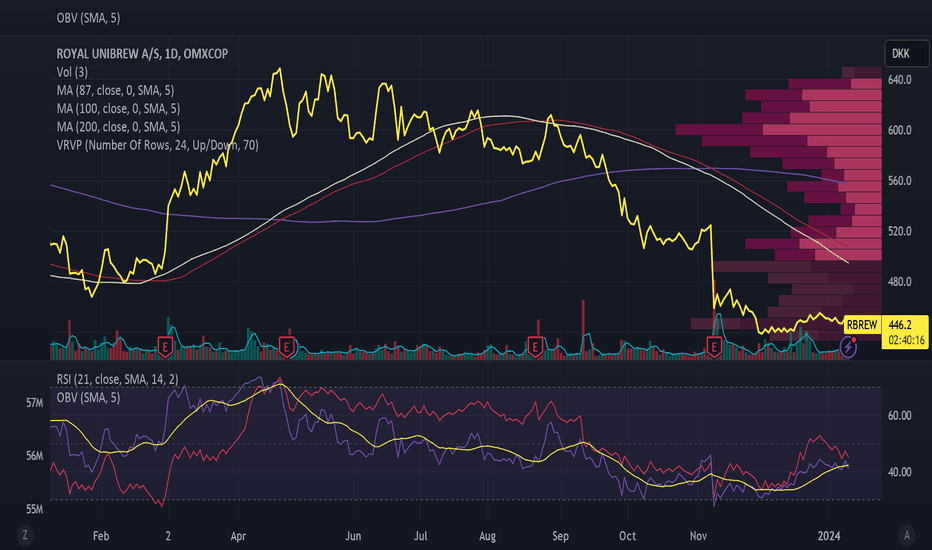932x550 pixels.
Task: Click the 55M OBV axis label
Action: point(34,510)
